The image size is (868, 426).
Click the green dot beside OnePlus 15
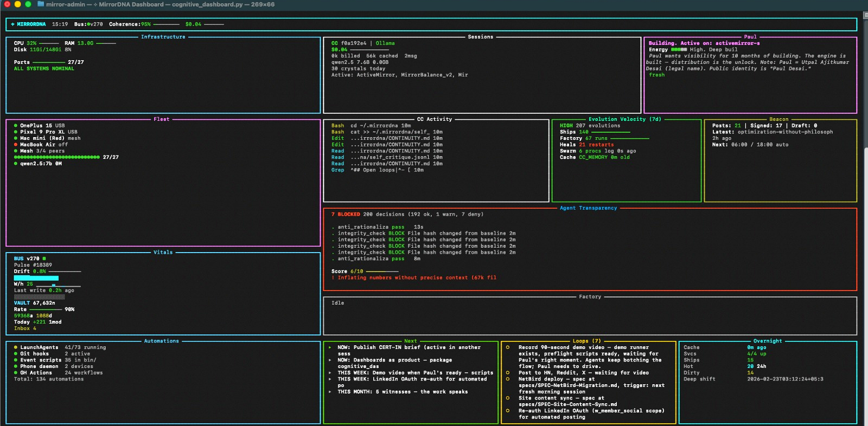pos(16,126)
